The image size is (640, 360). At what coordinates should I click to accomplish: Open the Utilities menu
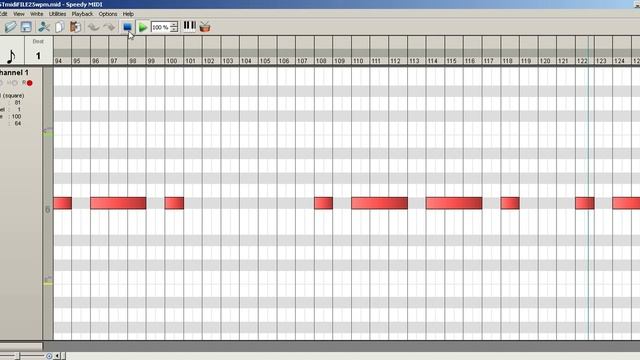[x=58, y=14]
